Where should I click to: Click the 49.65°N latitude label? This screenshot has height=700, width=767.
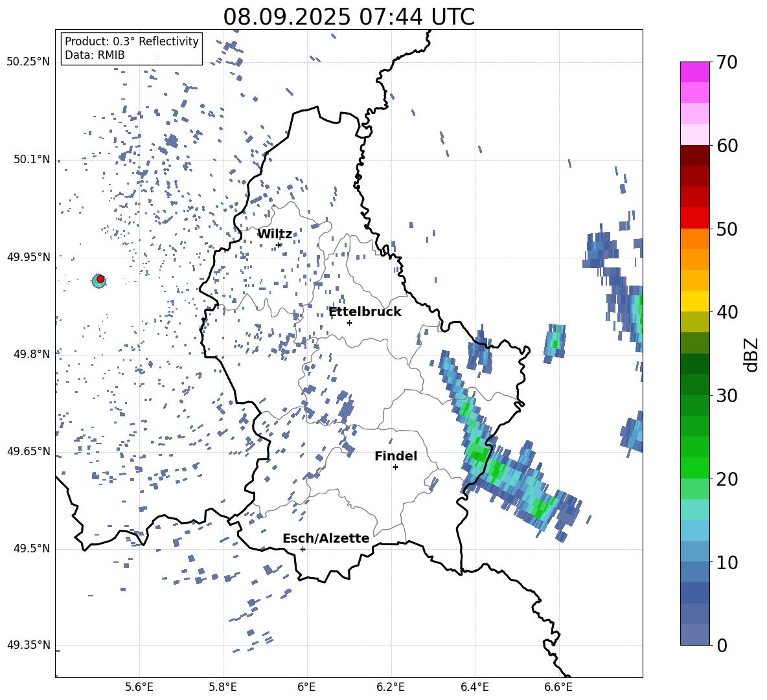click(x=29, y=451)
